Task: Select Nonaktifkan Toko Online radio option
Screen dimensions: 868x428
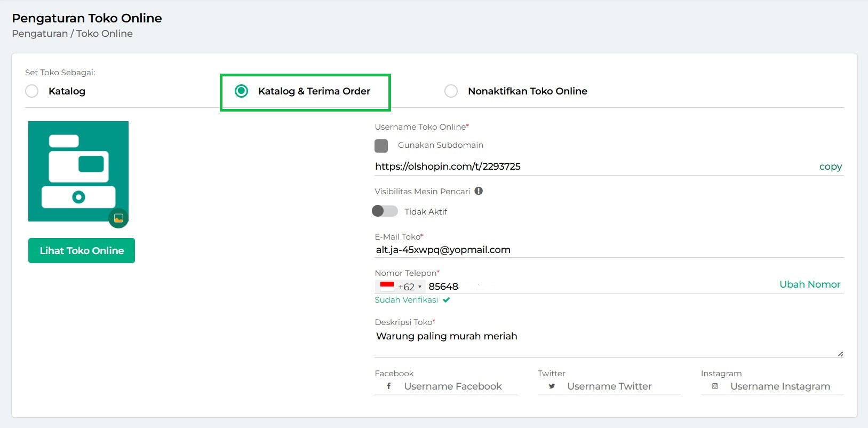Action: click(451, 91)
